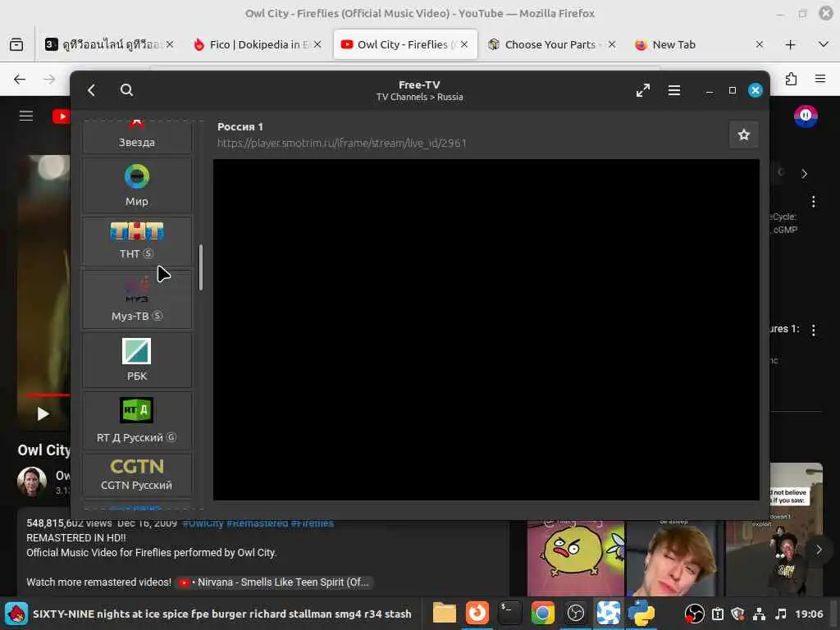The height and width of the screenshot is (630, 840).
Task: Open Firefox application menu
Action: 820,80
